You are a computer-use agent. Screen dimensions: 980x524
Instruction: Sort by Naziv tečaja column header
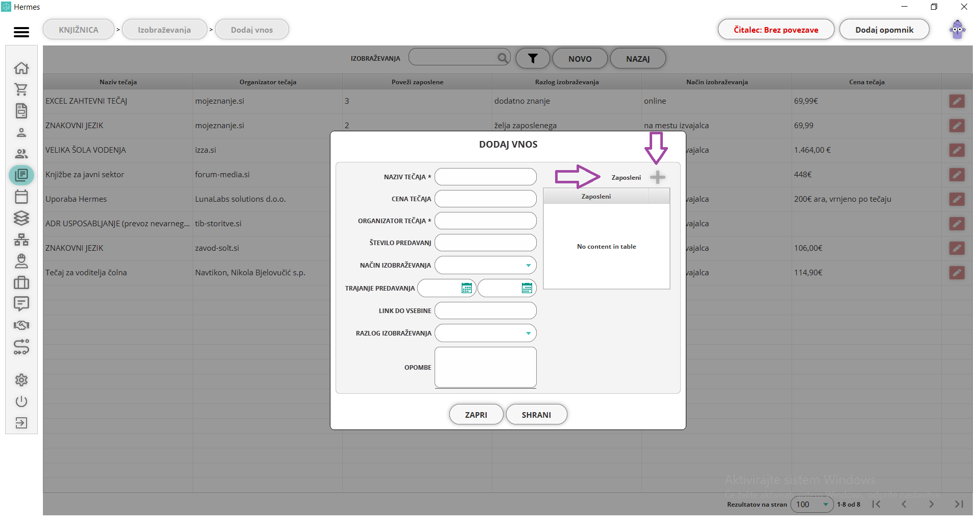pyautogui.click(x=118, y=82)
